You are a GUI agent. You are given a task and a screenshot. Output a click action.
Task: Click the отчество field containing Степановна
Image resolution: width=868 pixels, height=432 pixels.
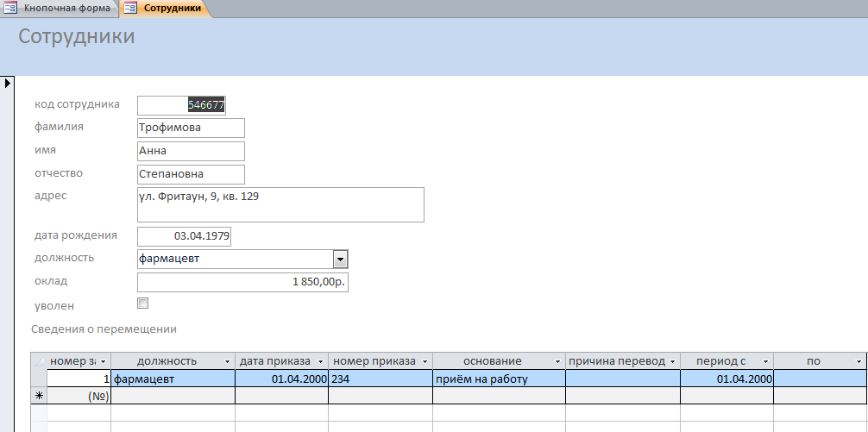[191, 174]
